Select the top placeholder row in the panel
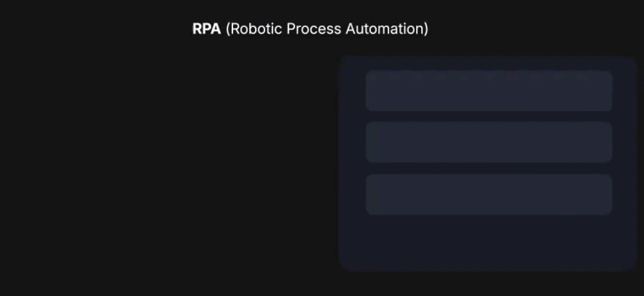Image resolution: width=644 pixels, height=296 pixels. (x=488, y=91)
